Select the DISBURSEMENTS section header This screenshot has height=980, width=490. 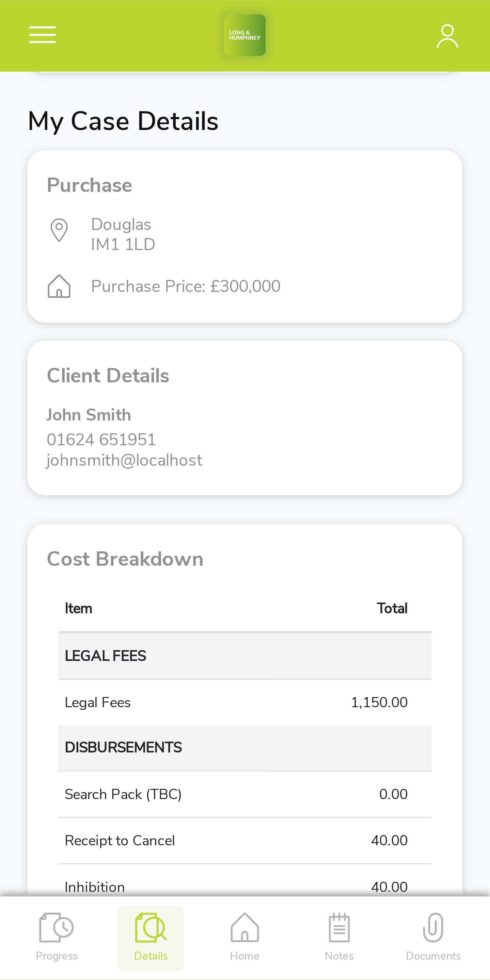point(245,748)
